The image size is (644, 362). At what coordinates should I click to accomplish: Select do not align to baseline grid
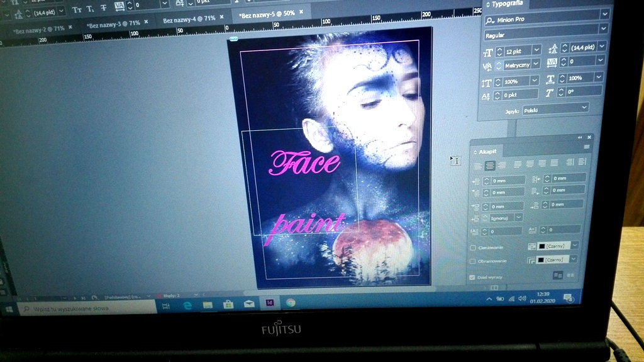coord(557,275)
